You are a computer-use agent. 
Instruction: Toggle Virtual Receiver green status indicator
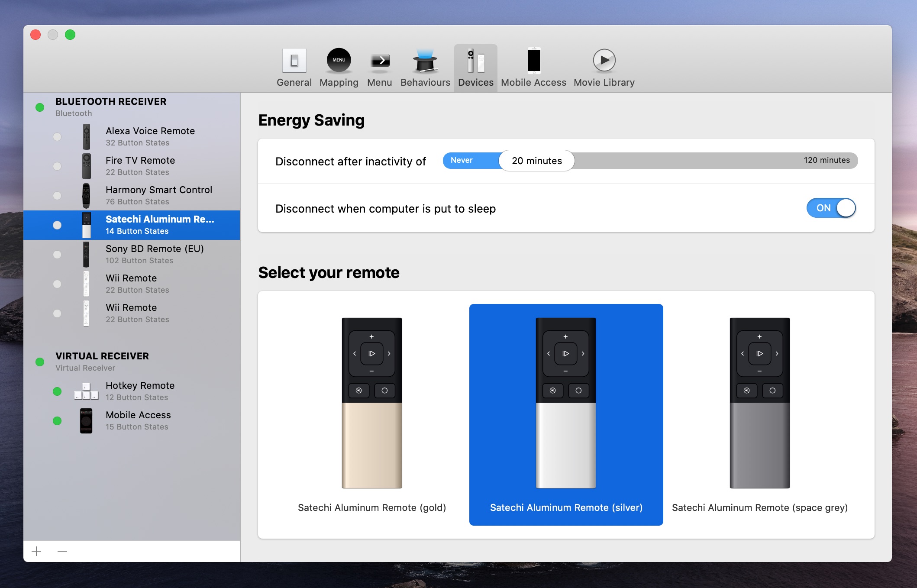click(x=40, y=362)
